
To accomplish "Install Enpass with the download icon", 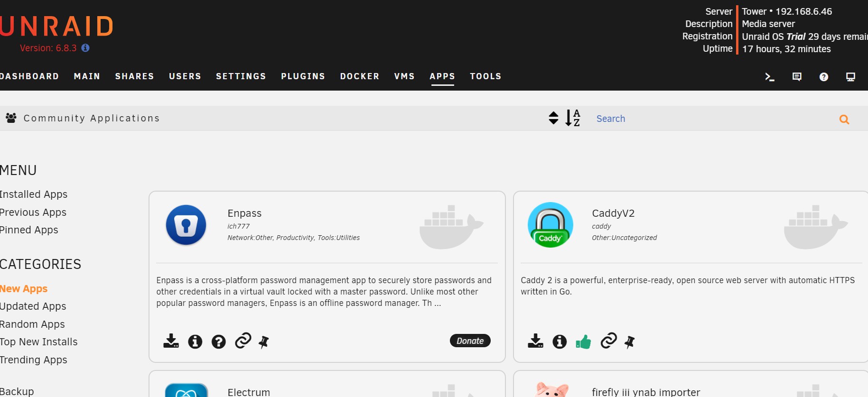I will tap(171, 341).
